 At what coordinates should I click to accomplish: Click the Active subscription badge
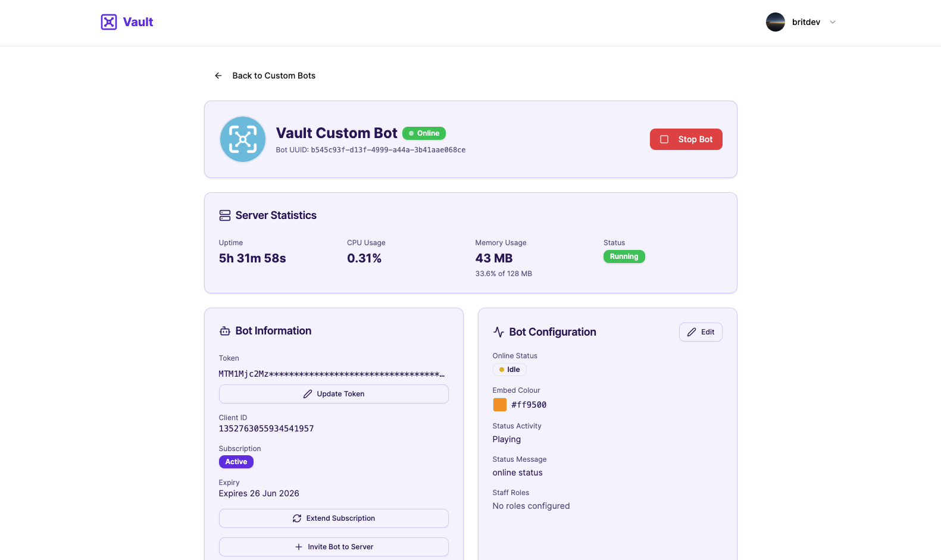(x=236, y=462)
